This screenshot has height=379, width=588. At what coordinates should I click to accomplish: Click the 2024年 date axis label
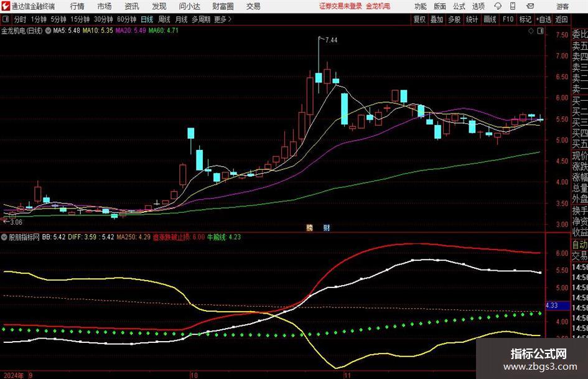(x=14, y=375)
